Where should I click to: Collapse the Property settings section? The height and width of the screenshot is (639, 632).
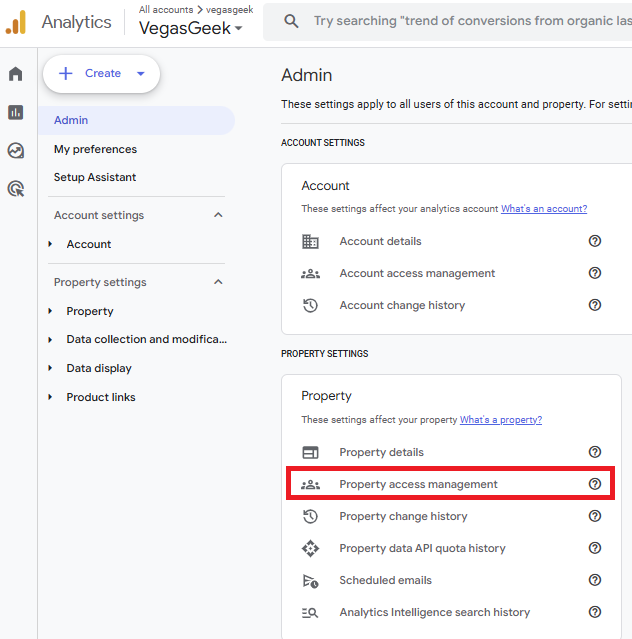click(218, 282)
